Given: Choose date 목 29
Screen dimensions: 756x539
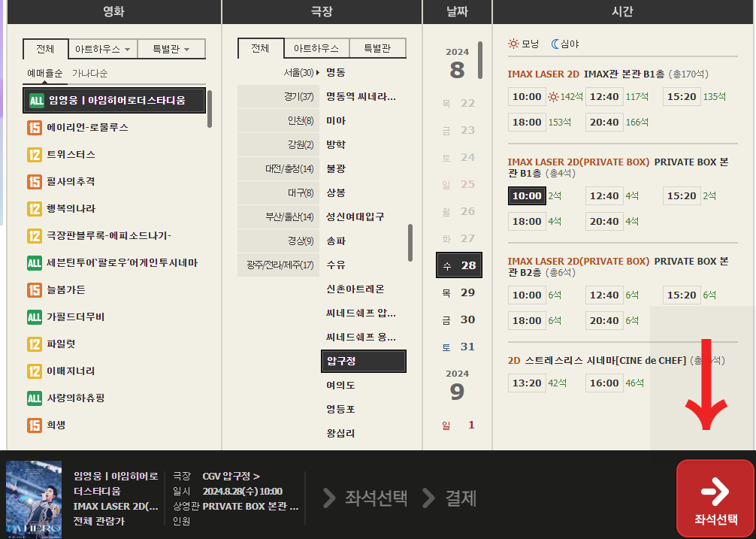Looking at the screenshot, I should coord(459,292).
